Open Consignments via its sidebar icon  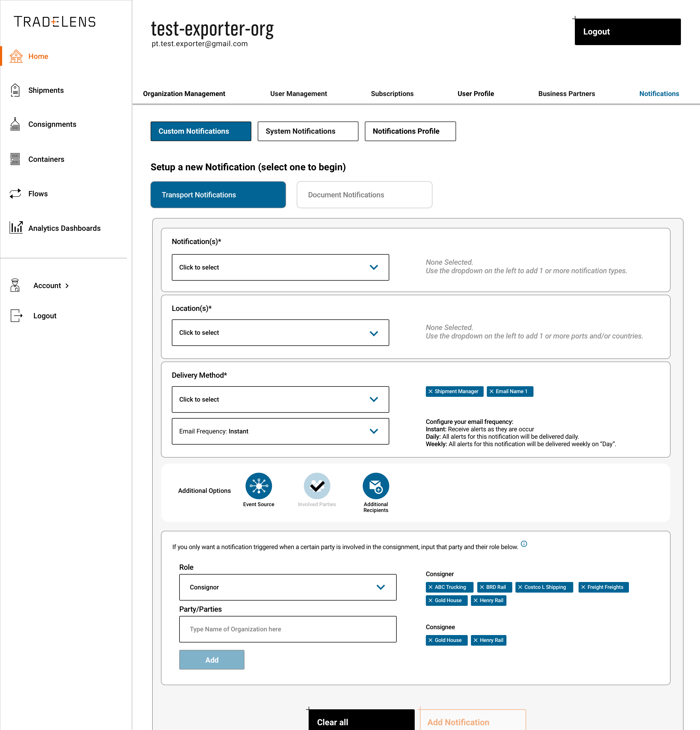[15, 124]
